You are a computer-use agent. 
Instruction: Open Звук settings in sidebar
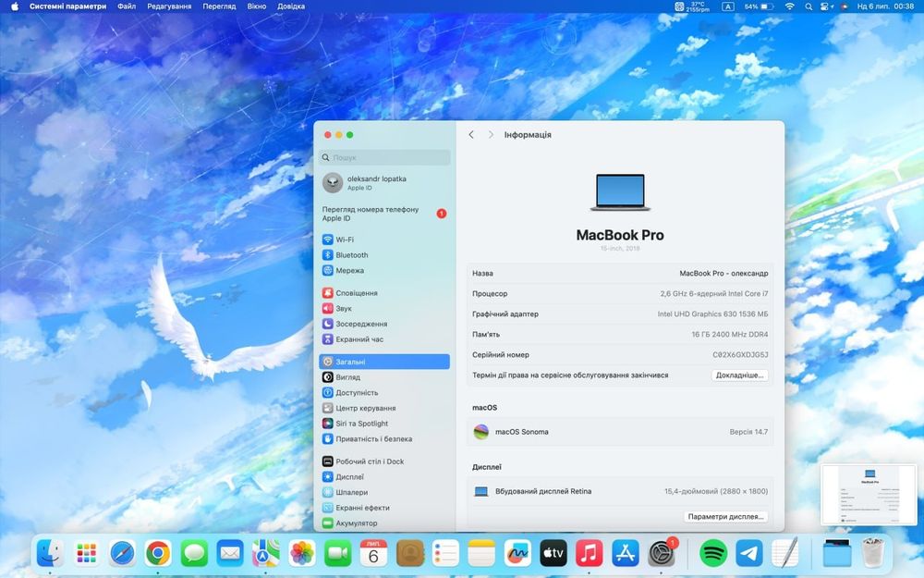(x=384, y=308)
